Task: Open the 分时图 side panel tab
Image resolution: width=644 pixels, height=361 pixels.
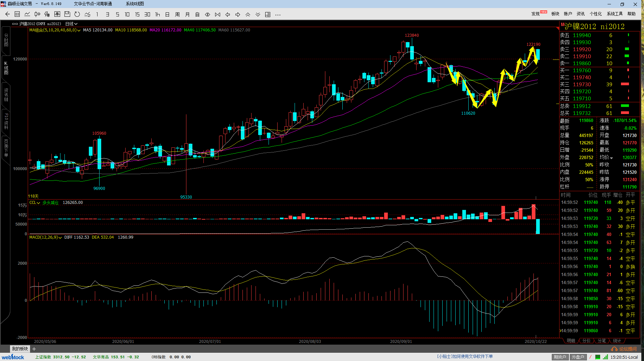Action: click(6, 40)
